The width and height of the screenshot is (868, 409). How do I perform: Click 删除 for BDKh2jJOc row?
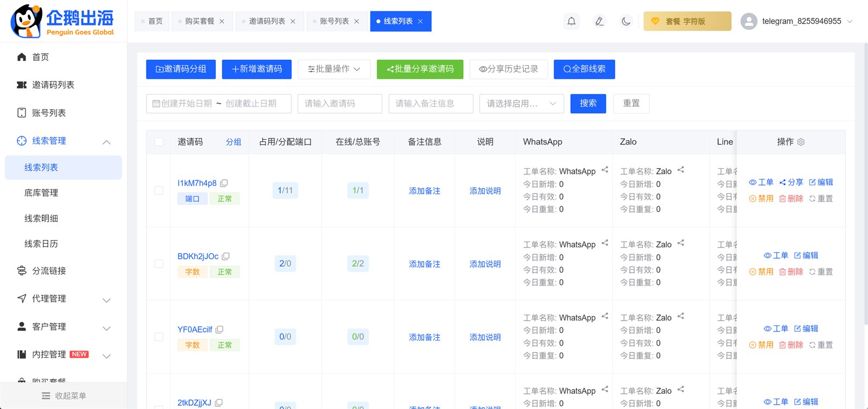(x=791, y=272)
